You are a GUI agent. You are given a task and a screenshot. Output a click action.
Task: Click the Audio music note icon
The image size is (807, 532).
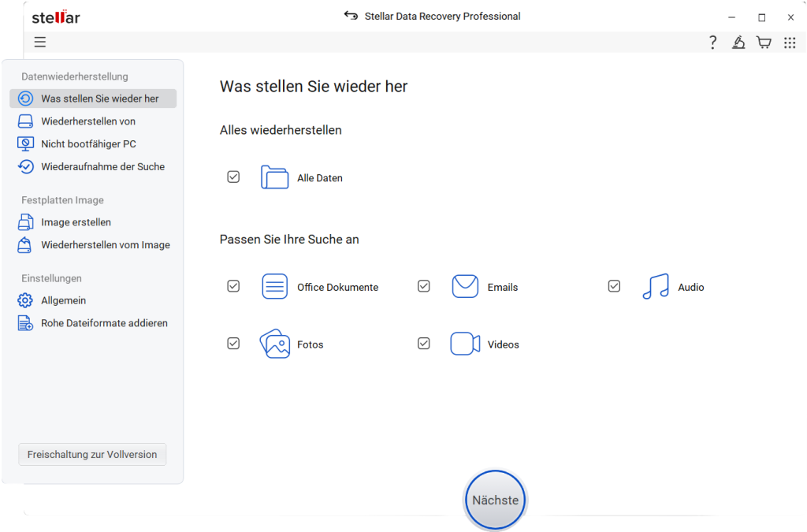656,287
